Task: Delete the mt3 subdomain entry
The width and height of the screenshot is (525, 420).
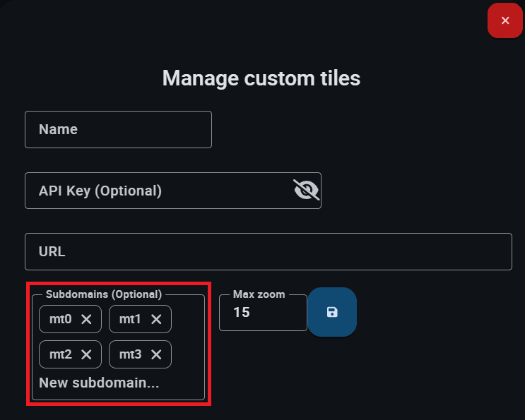Action: pos(157,354)
